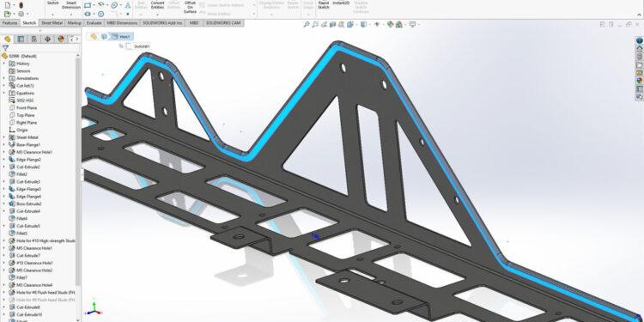
Task: Select Top Plane in feature tree
Action: [x=26, y=115]
